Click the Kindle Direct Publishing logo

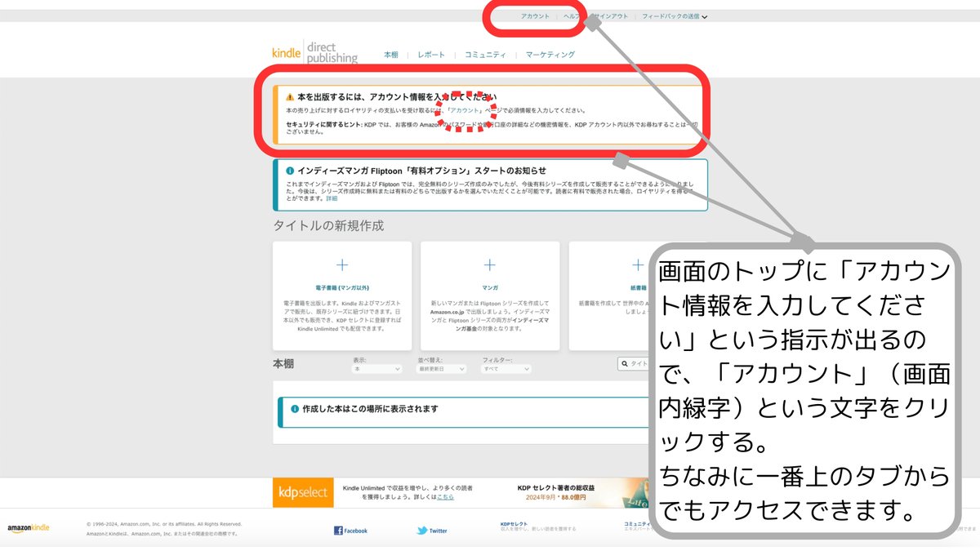click(x=314, y=53)
